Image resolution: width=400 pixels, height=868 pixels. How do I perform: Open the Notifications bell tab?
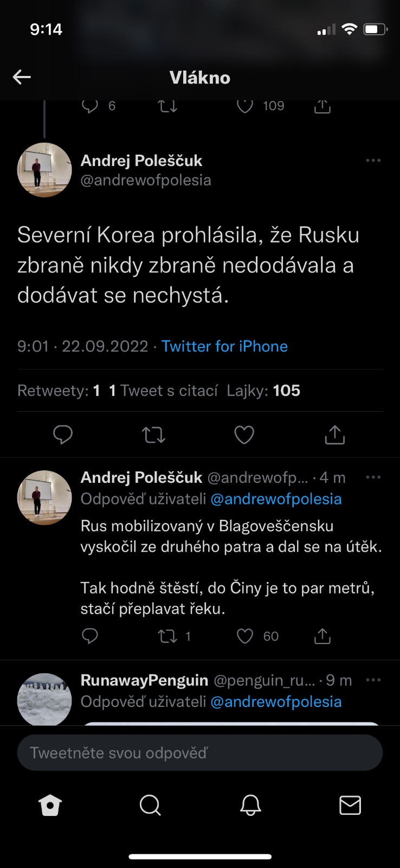250,806
